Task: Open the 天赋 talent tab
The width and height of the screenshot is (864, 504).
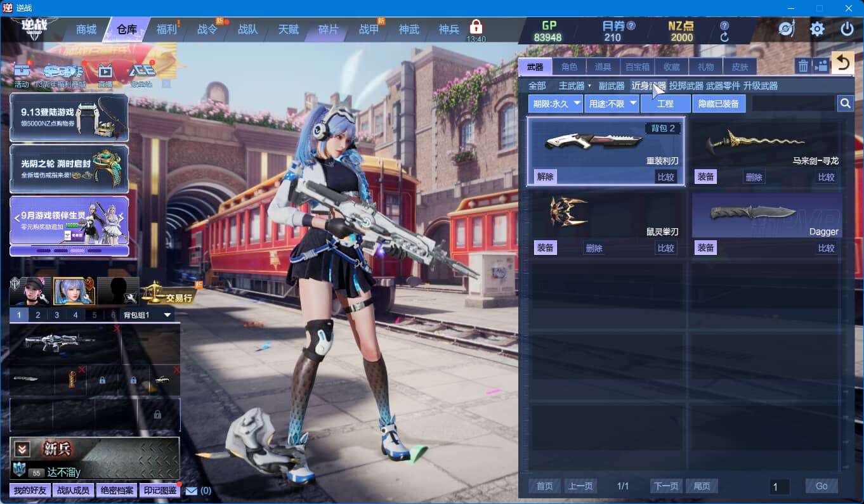Action: click(288, 30)
